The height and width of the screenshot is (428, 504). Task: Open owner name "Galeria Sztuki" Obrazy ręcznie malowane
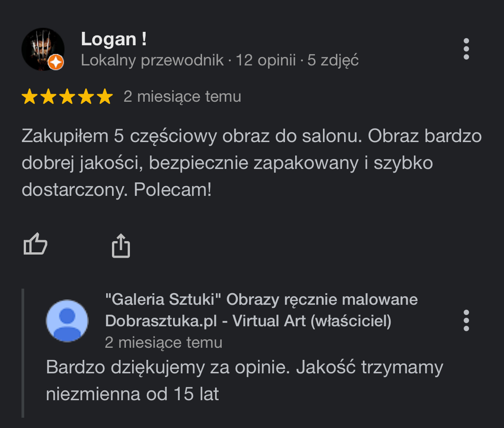(x=261, y=299)
